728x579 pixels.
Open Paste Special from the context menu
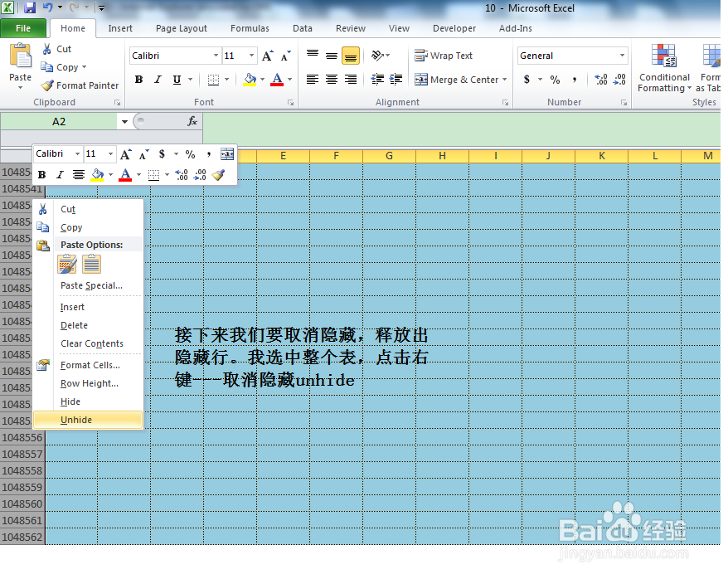click(x=90, y=285)
